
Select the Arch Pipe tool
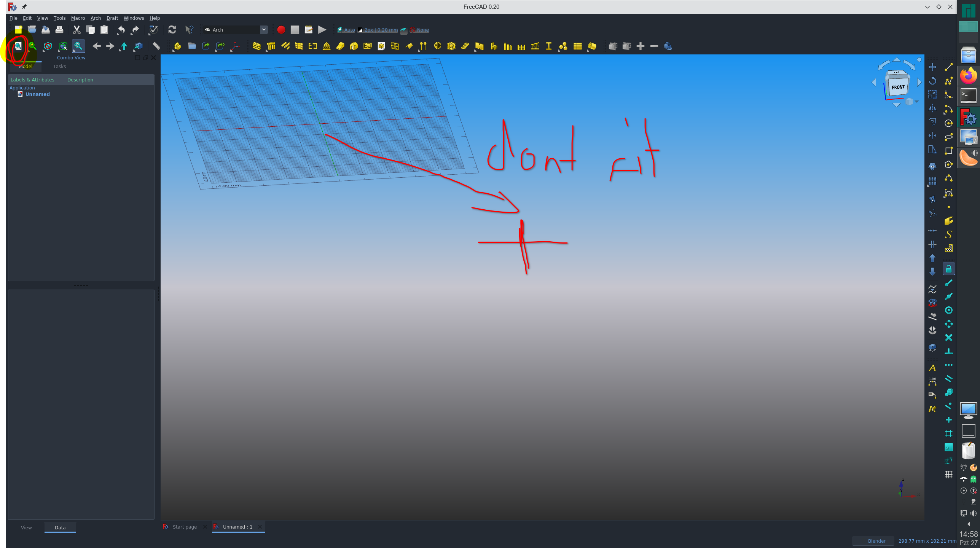pyautogui.click(x=592, y=46)
